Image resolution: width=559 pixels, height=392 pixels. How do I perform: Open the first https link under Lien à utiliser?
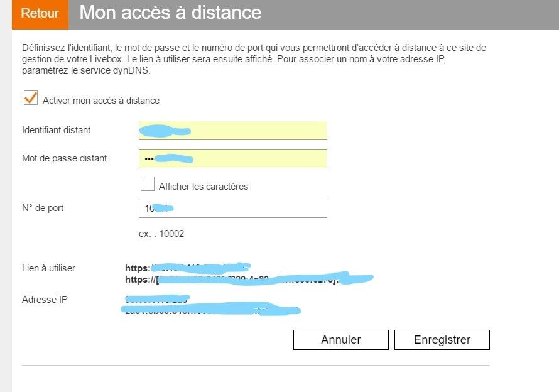188,268
